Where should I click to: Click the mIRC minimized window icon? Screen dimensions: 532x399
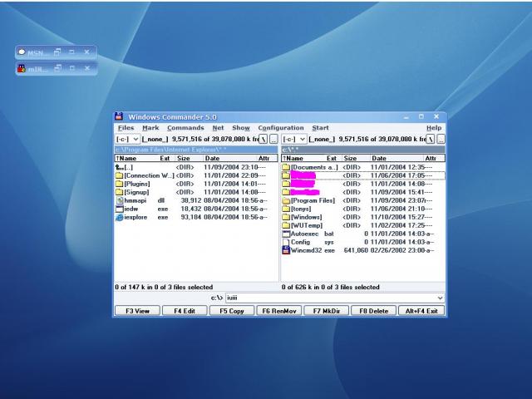[22, 68]
